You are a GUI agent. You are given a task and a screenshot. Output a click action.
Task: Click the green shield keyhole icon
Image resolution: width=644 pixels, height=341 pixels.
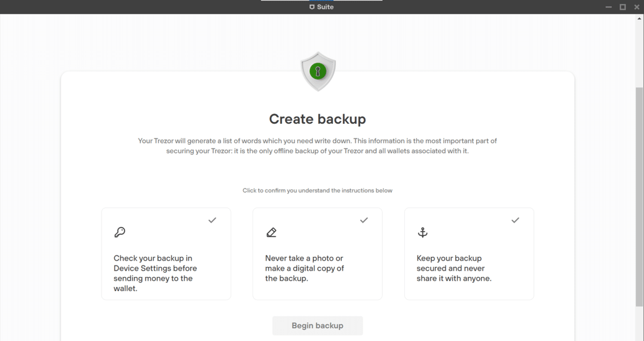pyautogui.click(x=318, y=71)
